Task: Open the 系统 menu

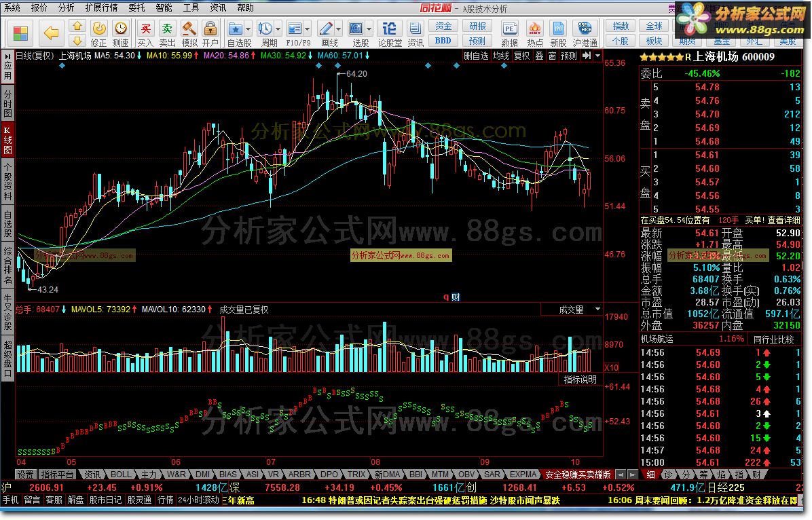Action: click(x=12, y=7)
